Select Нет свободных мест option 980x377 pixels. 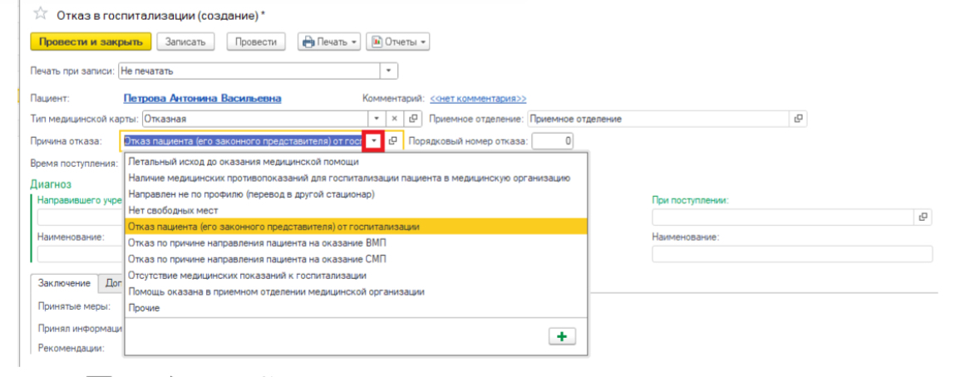point(357,210)
